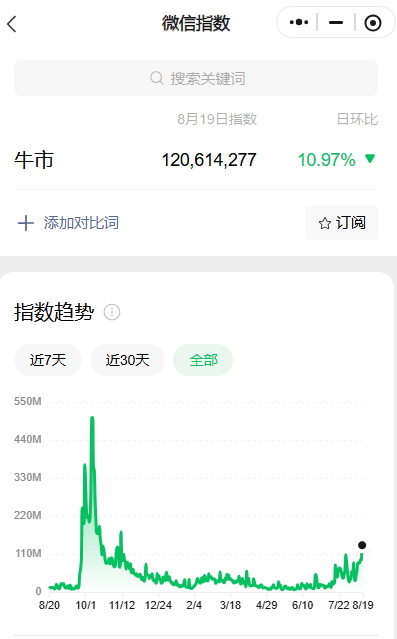Image resolution: width=397 pixels, height=639 pixels.
Task: Click the 4/29 x-axis date label
Action: click(x=267, y=605)
